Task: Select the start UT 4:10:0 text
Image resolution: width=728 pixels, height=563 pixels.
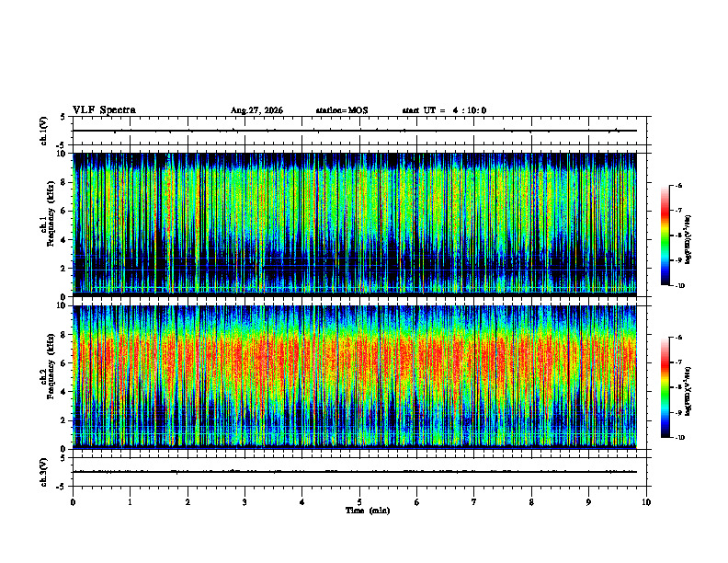Action: coord(444,110)
